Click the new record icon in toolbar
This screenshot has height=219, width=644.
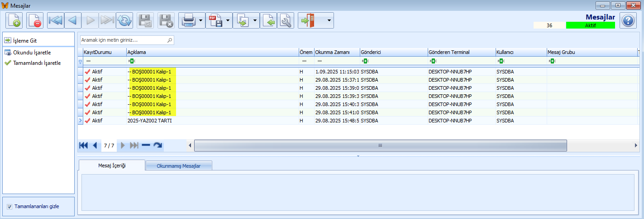click(x=14, y=20)
